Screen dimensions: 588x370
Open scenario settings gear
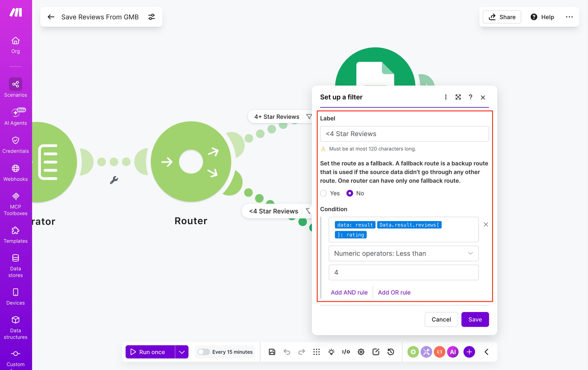coord(361,352)
